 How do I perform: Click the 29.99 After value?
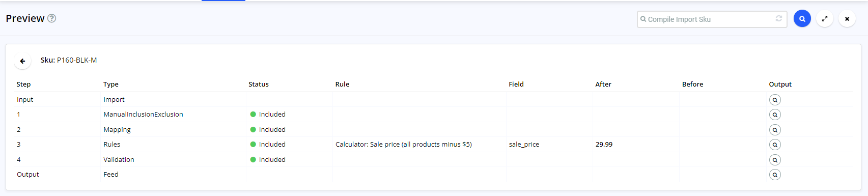[x=604, y=145]
